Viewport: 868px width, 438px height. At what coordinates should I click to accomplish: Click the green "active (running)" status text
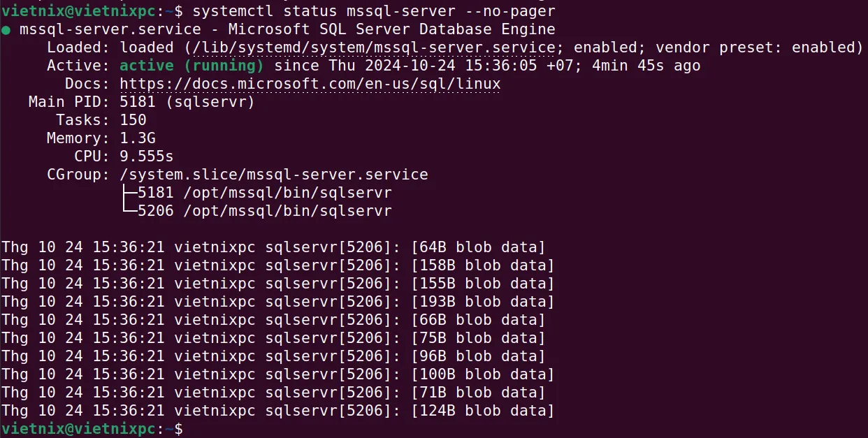191,66
